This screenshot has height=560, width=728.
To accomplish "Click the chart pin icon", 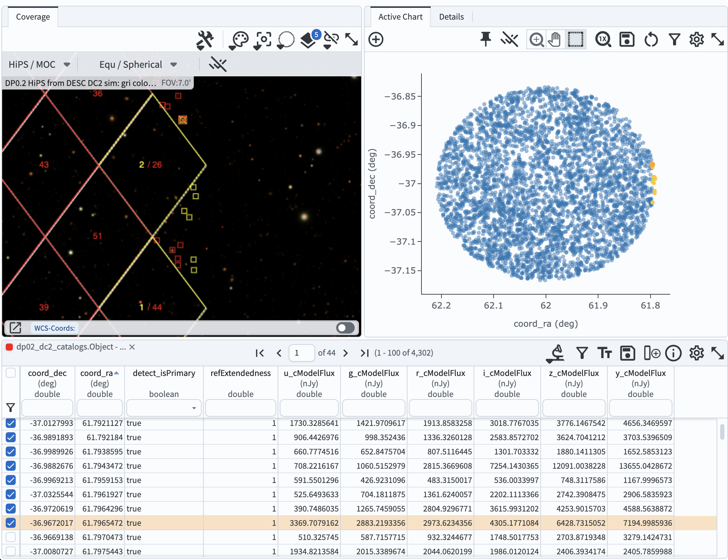I will [x=485, y=39].
